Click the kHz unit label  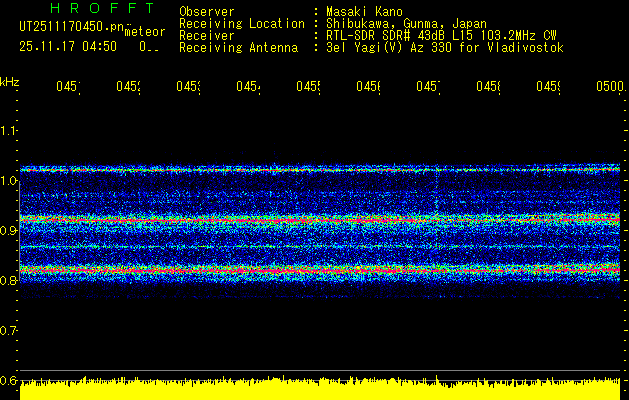click(x=10, y=82)
